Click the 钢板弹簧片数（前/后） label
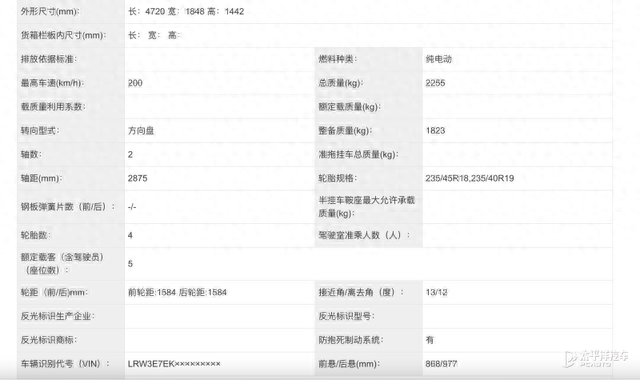640x380 pixels. pyautogui.click(x=68, y=207)
